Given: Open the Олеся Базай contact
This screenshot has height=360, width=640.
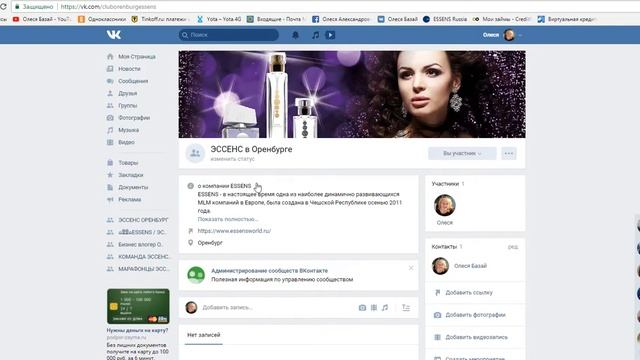Looking at the screenshot, I should (471, 266).
